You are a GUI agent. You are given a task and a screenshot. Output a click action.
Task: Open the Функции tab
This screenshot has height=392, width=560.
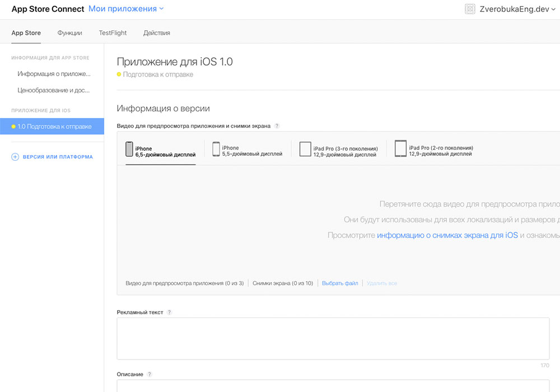pyautogui.click(x=69, y=33)
